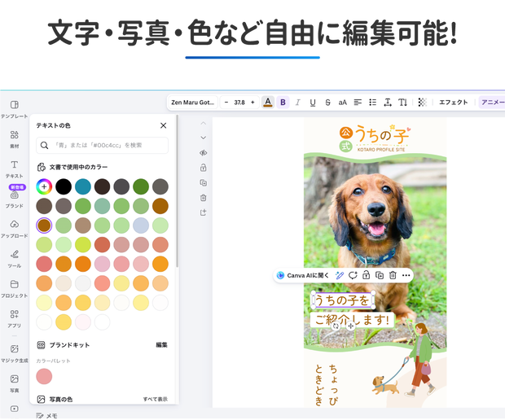This screenshot has width=505, height=420.
Task: Click the page down chevron arrow
Action: click(x=204, y=138)
